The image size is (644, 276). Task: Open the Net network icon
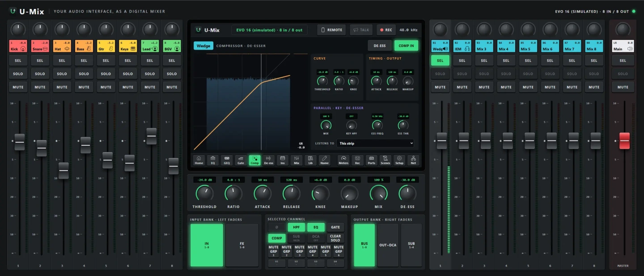click(413, 160)
